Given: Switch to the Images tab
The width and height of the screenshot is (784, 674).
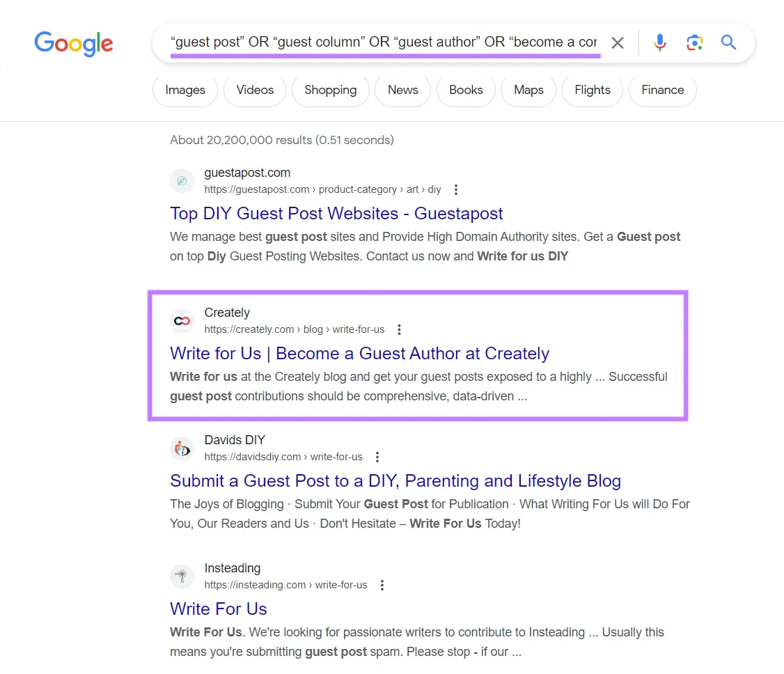Looking at the screenshot, I should tap(185, 90).
